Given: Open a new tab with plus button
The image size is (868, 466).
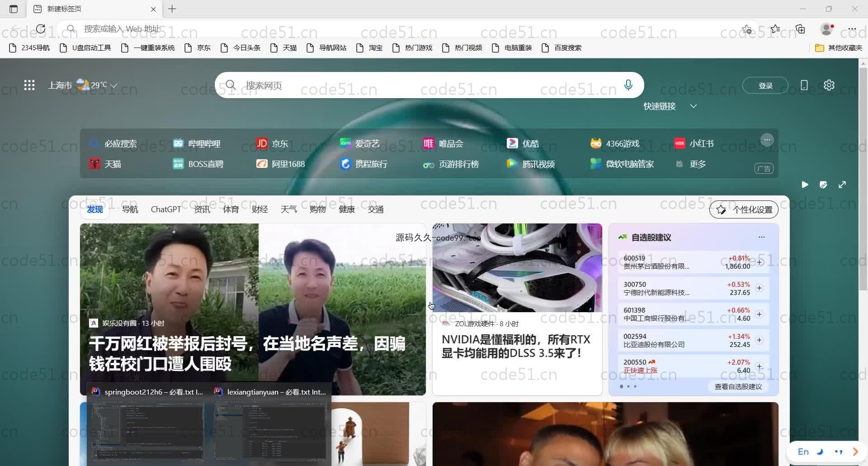Looking at the screenshot, I should [x=172, y=9].
